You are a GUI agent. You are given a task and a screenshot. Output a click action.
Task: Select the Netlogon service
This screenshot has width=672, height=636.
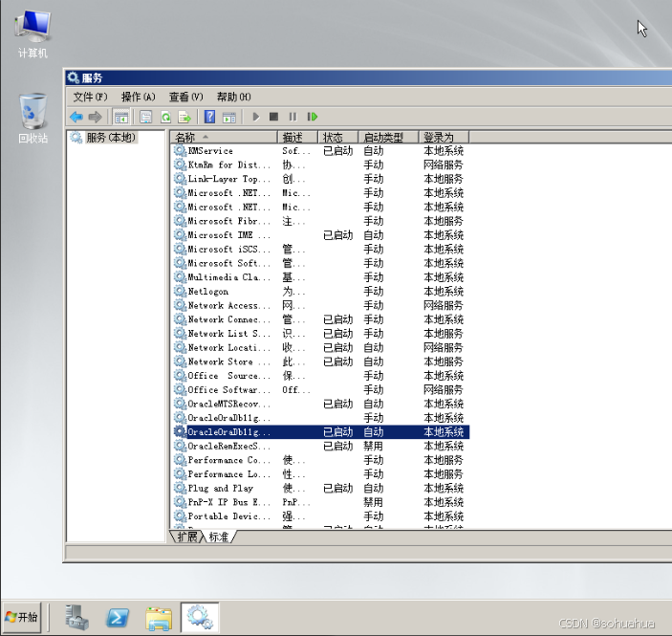(x=321, y=292)
